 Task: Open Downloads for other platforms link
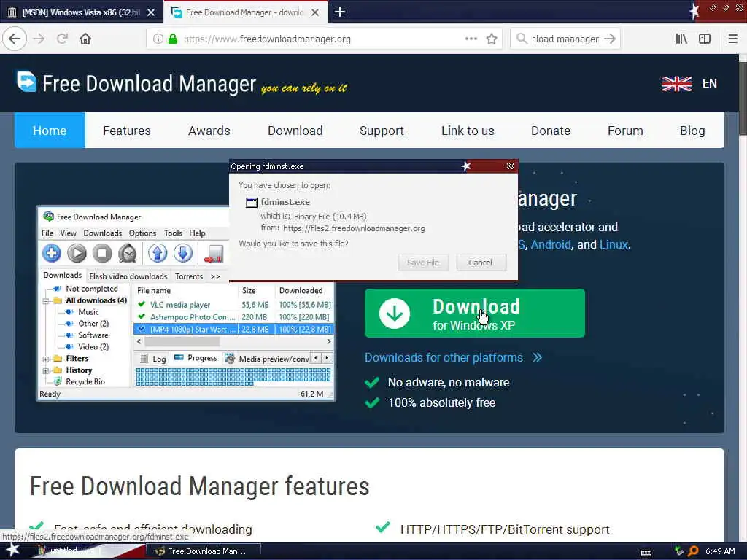453,357
